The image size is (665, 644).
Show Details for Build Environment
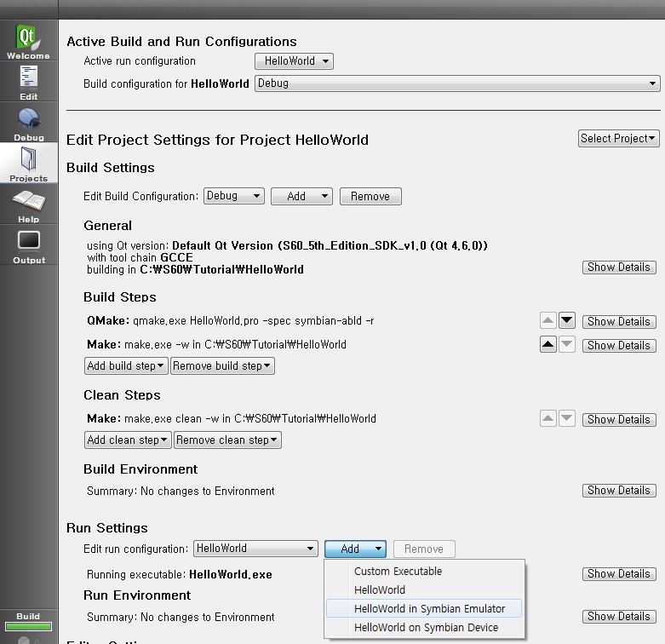point(618,491)
